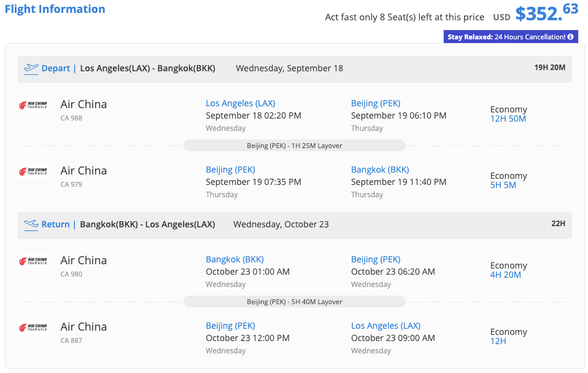Screen dimensions: 588x373
Task: Click Bangkok (BKK) arrival link for CA 979
Action: pyautogui.click(x=380, y=170)
